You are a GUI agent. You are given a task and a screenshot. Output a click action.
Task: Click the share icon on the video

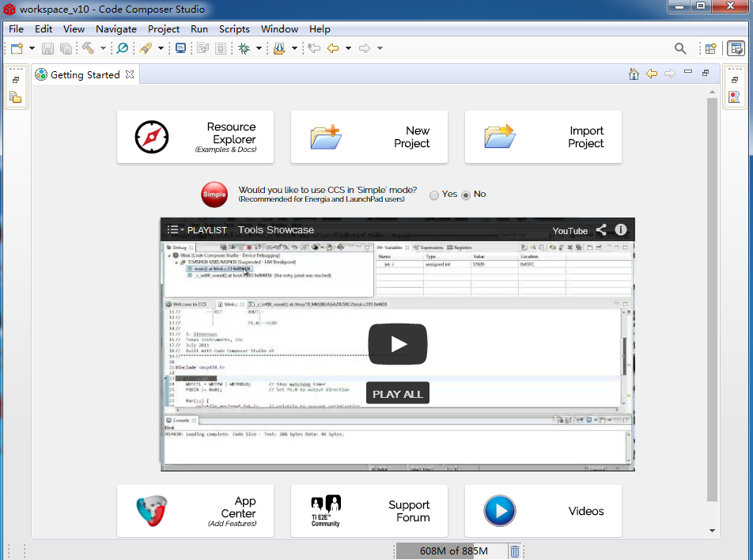pyautogui.click(x=601, y=229)
